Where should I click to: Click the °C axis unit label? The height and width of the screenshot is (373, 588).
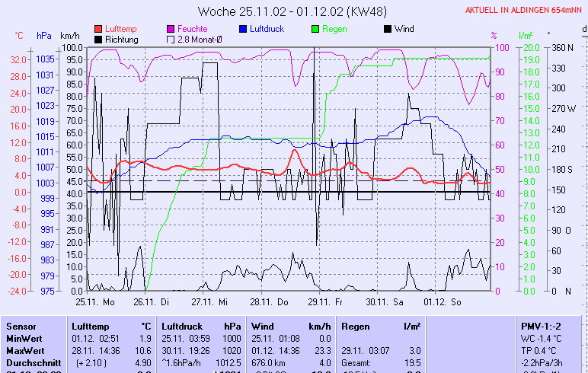pos(19,36)
